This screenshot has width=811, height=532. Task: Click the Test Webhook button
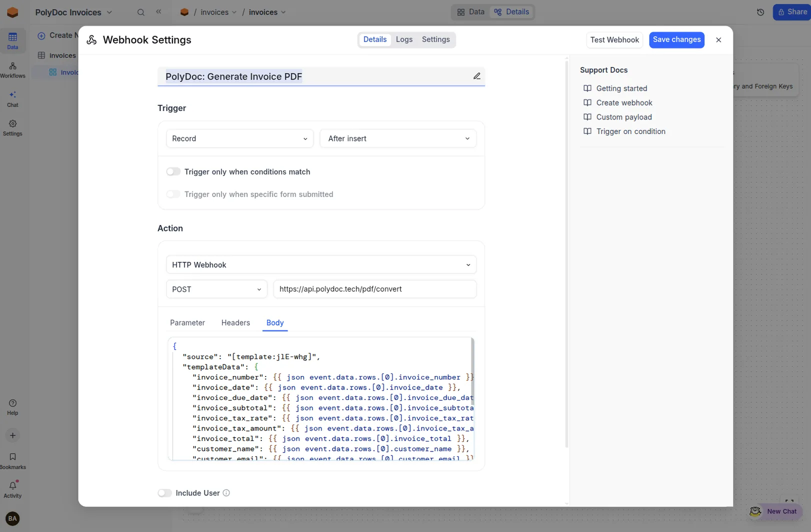pos(614,40)
